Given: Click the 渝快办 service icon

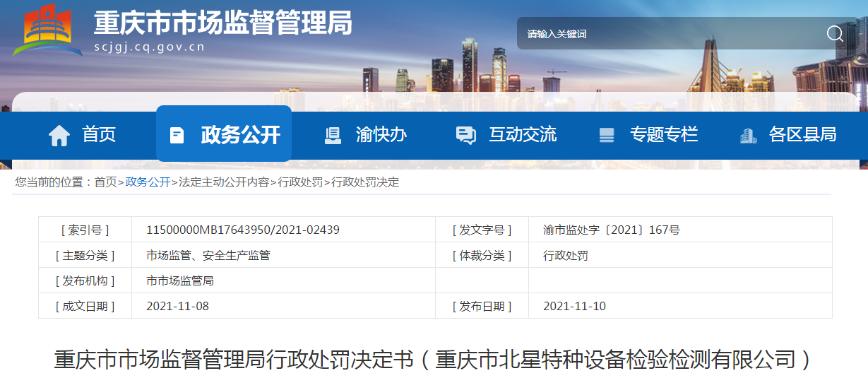Looking at the screenshot, I should 333,135.
